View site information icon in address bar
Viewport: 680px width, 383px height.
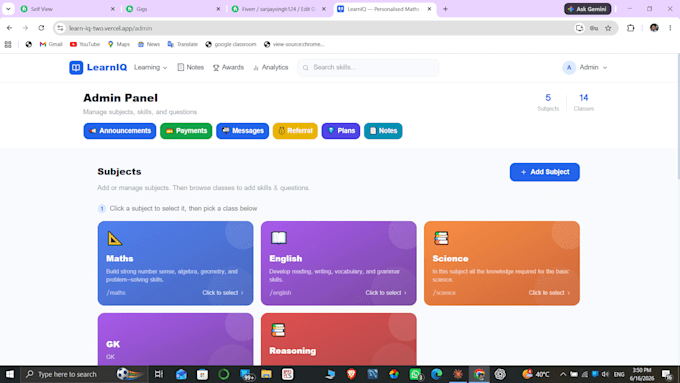tap(60, 28)
